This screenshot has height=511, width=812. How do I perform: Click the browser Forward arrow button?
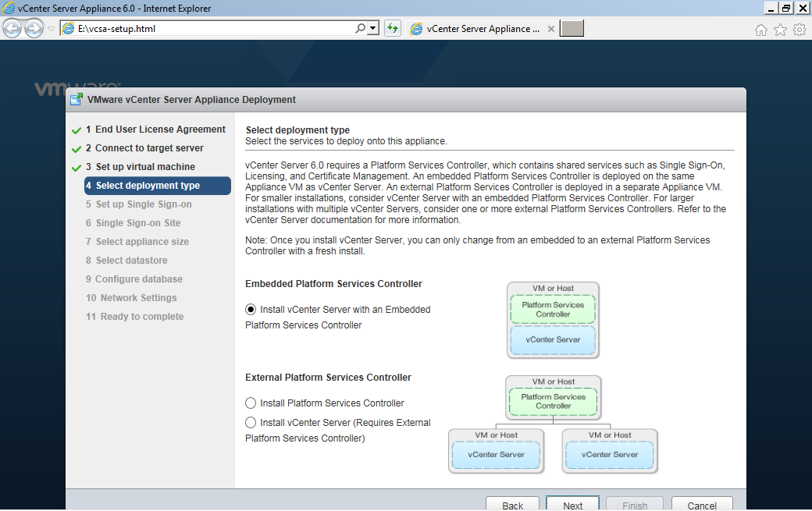pyautogui.click(x=34, y=28)
